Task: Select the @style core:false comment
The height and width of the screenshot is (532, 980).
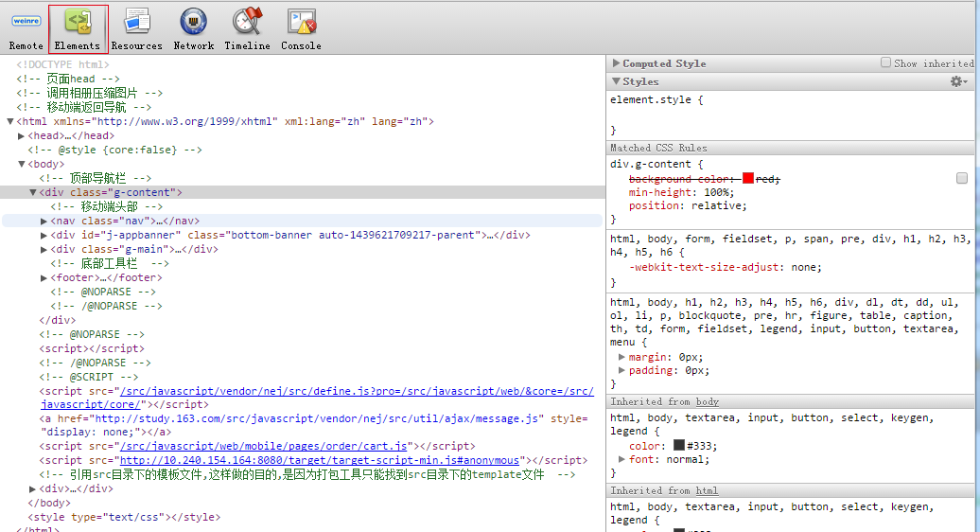Action: tap(115, 150)
